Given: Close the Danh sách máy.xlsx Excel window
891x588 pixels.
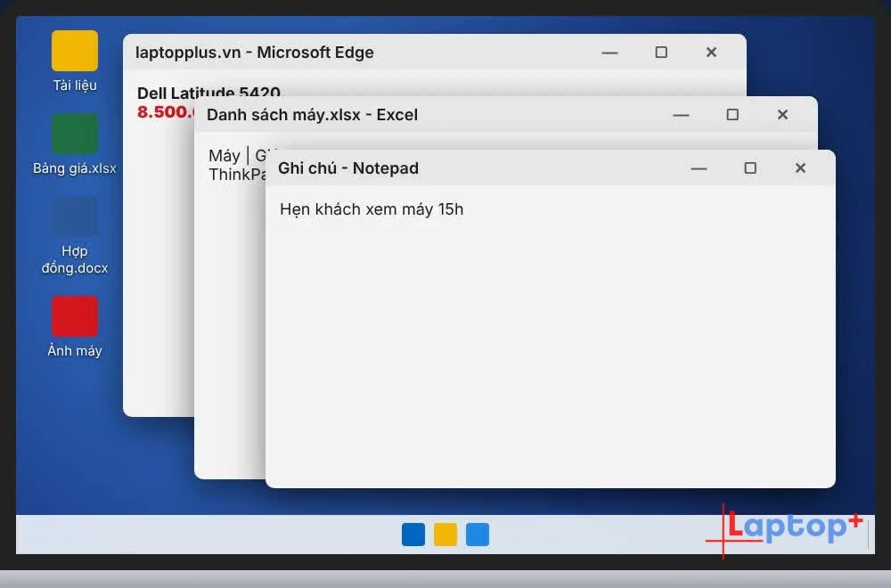Looking at the screenshot, I should pyautogui.click(x=782, y=114).
